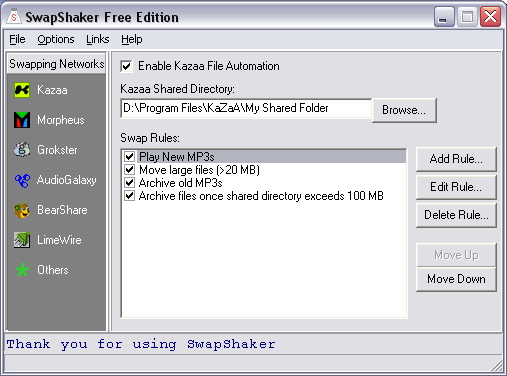This screenshot has width=507, height=376.
Task: Click Delete Rule... button
Action: 456,215
